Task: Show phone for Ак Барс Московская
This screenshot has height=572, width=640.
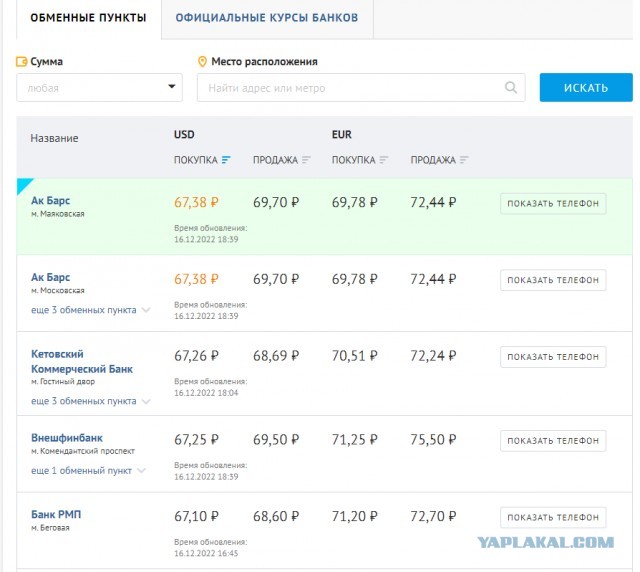Action: tap(553, 280)
